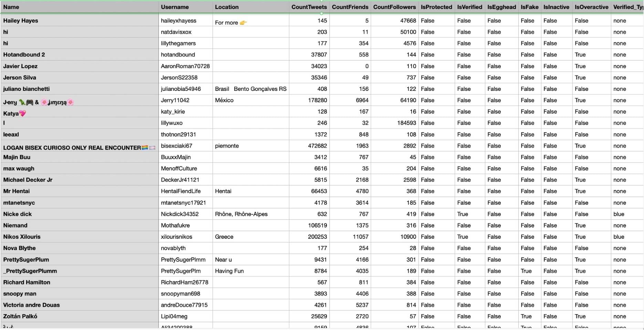
Task: Select the username cell haileyxhayess
Action: (x=178, y=21)
